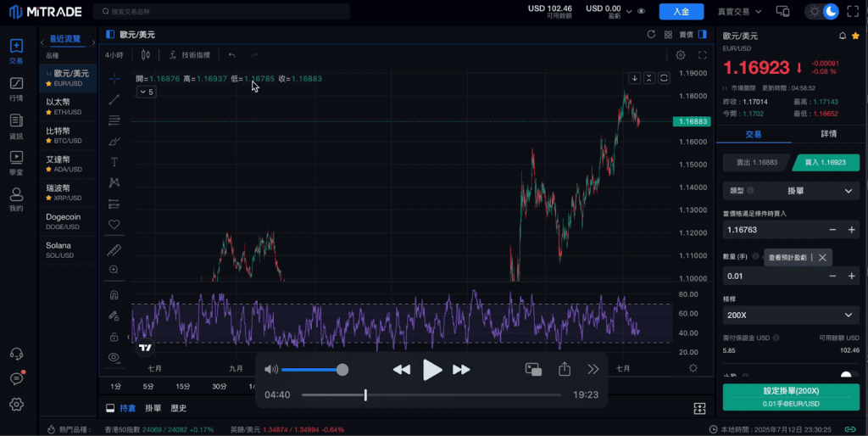
Task: Select the 5分 timeframe button
Action: pos(148,386)
